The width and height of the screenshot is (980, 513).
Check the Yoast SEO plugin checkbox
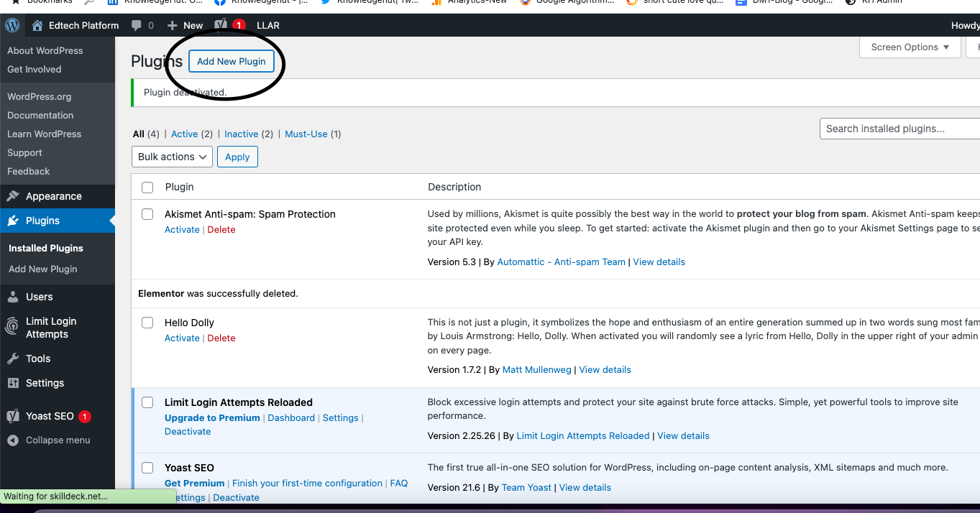click(147, 468)
